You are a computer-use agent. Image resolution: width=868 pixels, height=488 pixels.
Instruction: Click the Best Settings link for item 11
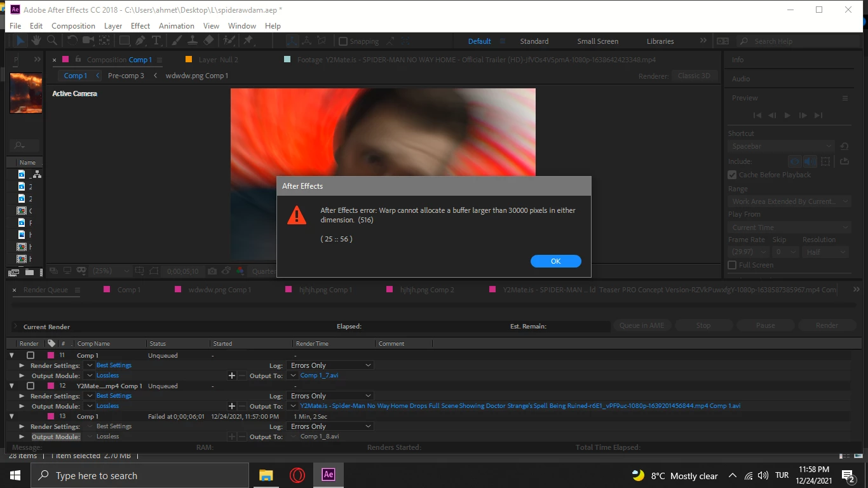[114, 365]
